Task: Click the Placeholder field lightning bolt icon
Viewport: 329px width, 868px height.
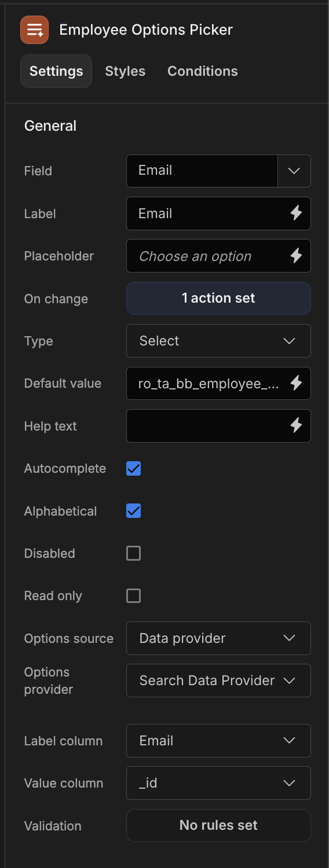Action: 296,256
